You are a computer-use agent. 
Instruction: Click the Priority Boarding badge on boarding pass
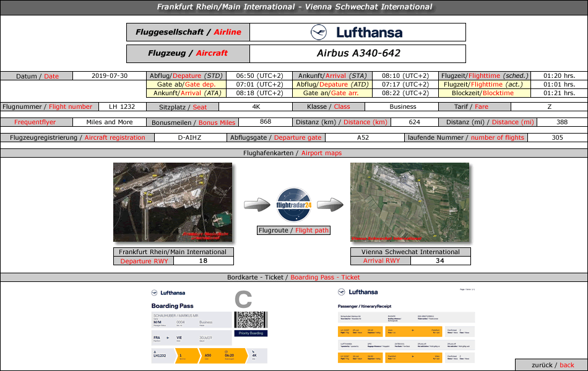point(251,333)
